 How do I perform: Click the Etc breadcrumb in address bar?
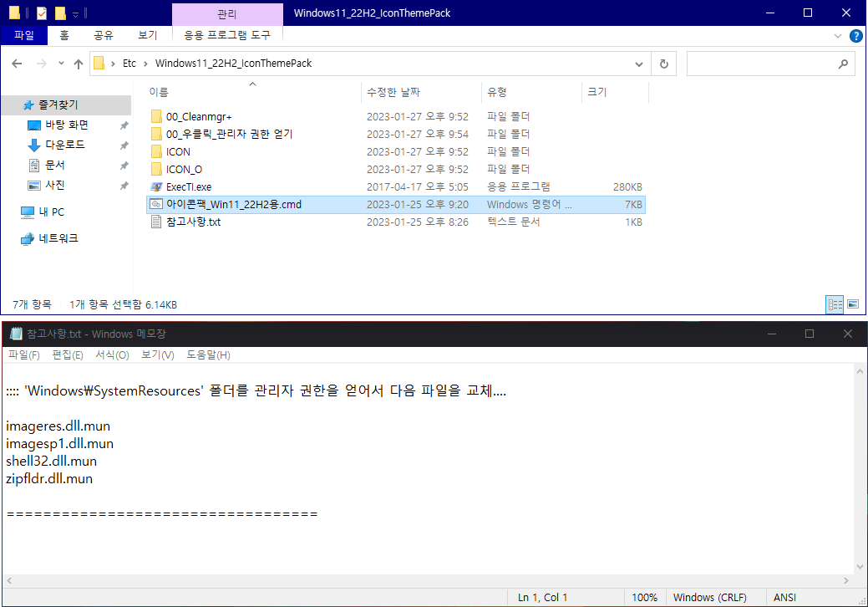(129, 64)
